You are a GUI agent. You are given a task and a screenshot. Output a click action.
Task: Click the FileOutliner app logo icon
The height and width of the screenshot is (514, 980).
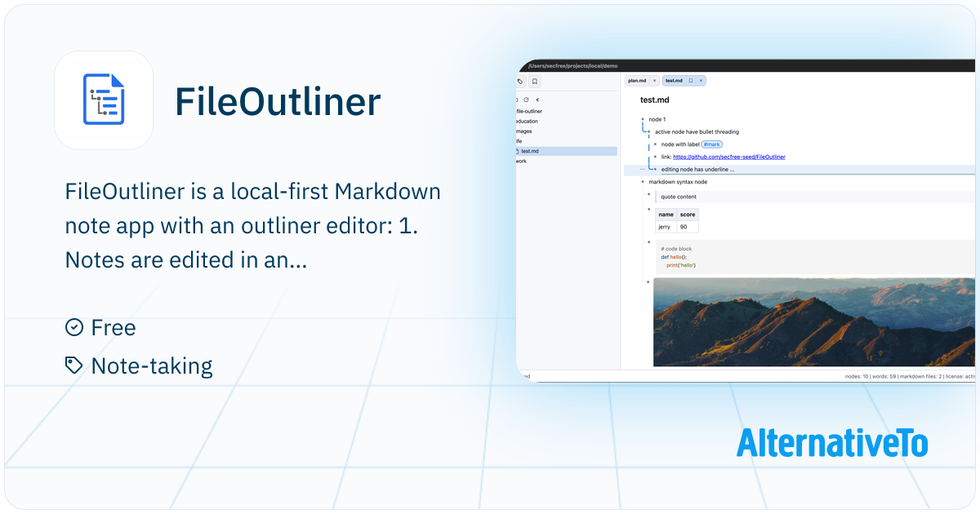coord(104,100)
